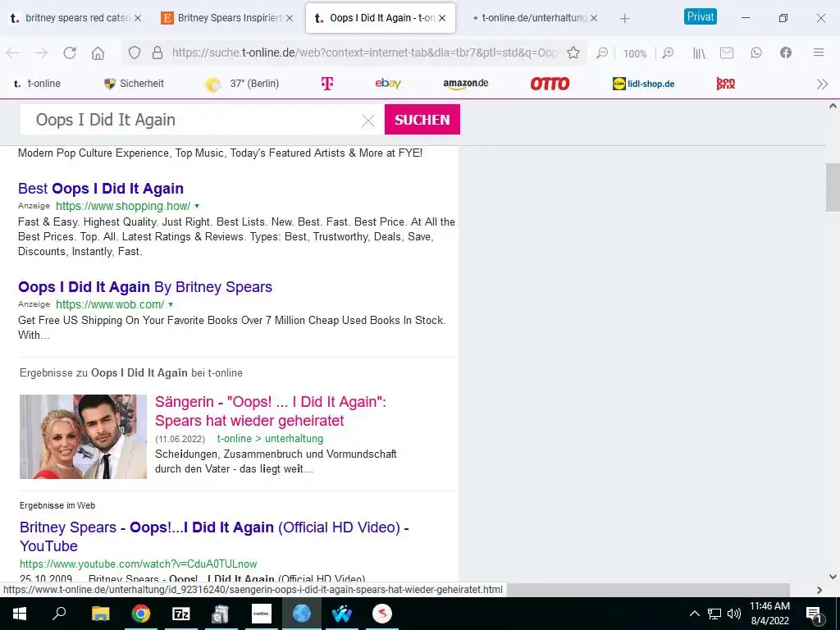Close the britney spears red catsuit tab
Viewport: 840px width, 630px height.
[138, 18]
